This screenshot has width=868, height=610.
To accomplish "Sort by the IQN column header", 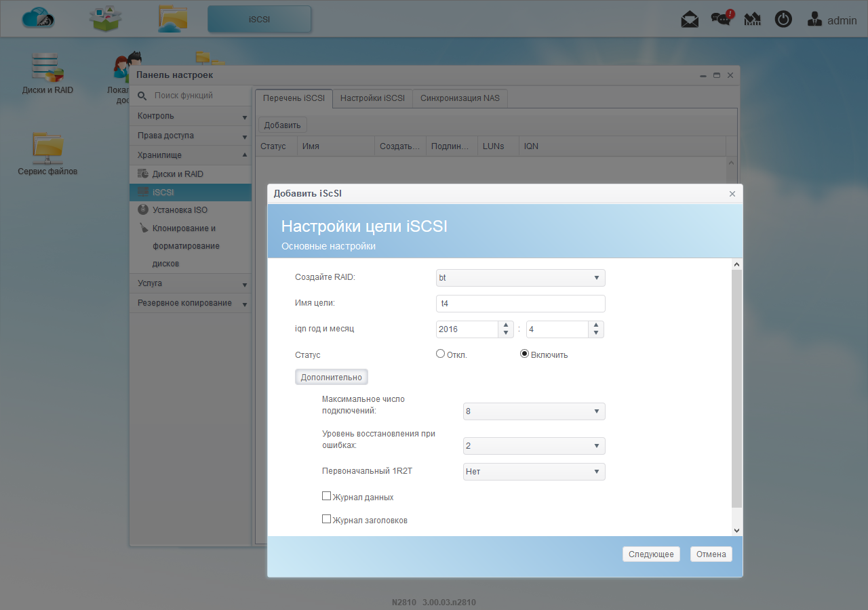I will [x=623, y=146].
